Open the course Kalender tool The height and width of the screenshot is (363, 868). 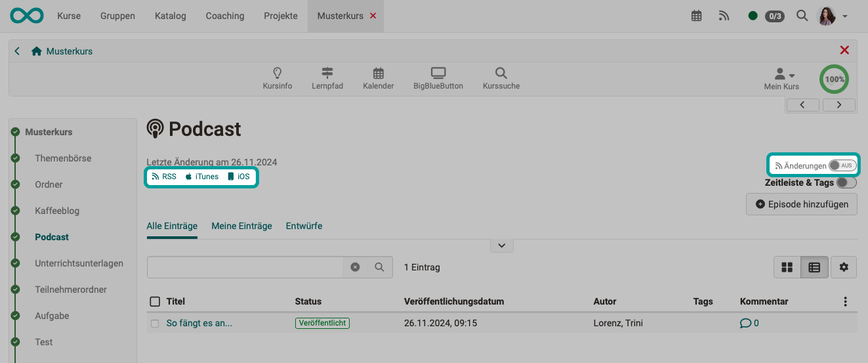379,74
